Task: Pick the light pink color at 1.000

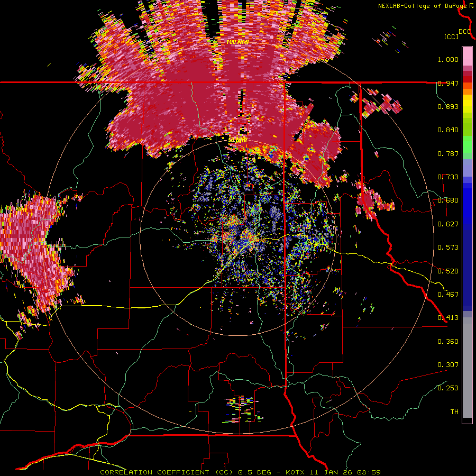Action: [x=467, y=56]
